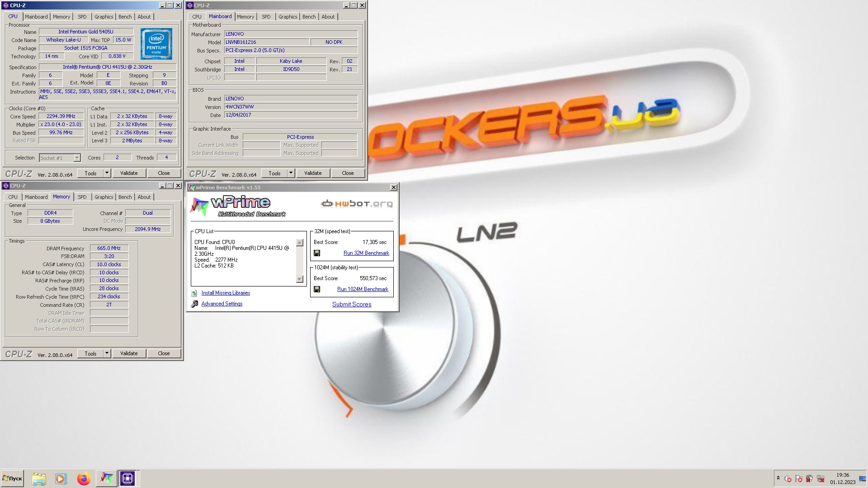
Task: Click Close in the Mainboard window
Action: [x=348, y=173]
